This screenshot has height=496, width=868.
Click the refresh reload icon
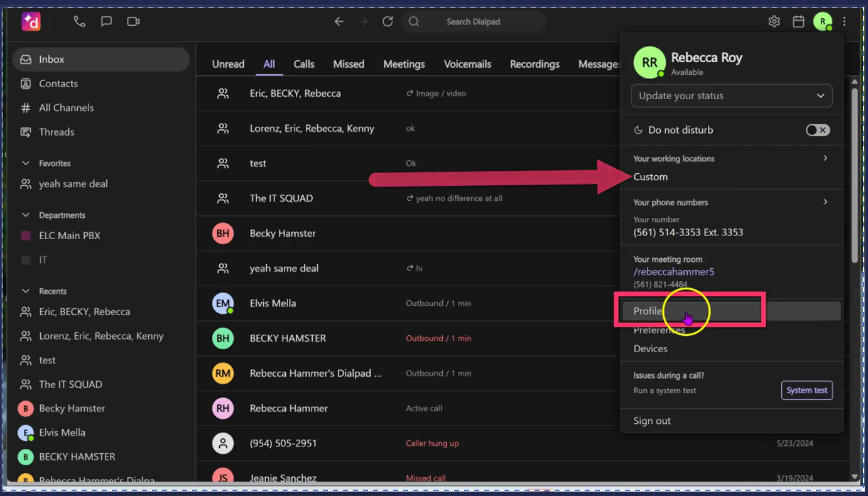(x=388, y=21)
